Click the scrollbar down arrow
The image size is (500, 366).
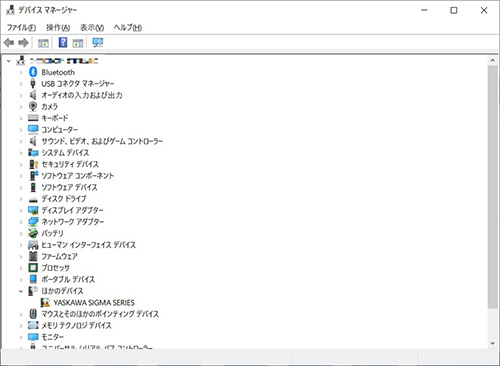tap(493, 343)
